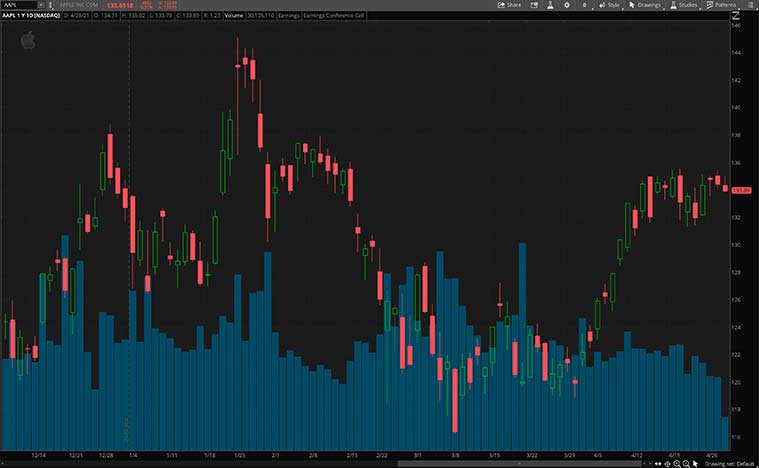Open chart settings gear icon
Screen dimensions: 759x468
pyautogui.click(x=566, y=5)
